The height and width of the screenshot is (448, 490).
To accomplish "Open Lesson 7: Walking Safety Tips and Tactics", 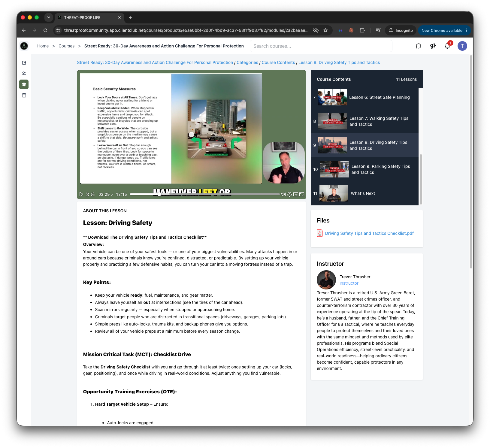I will (364, 121).
